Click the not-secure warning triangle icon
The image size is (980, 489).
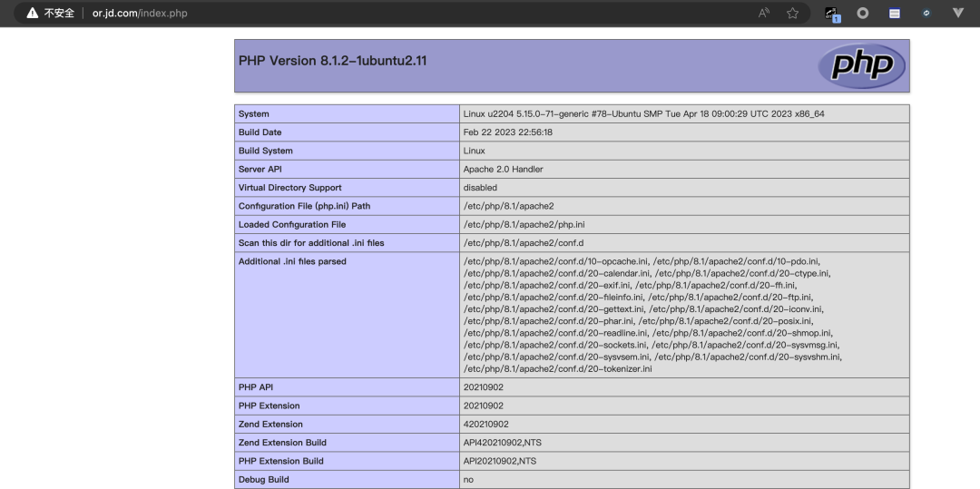pyautogui.click(x=33, y=13)
